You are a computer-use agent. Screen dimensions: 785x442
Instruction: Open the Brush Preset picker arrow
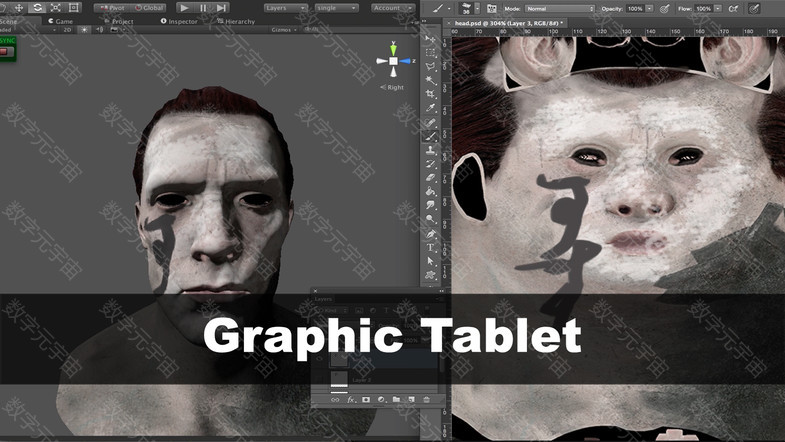pos(477,9)
